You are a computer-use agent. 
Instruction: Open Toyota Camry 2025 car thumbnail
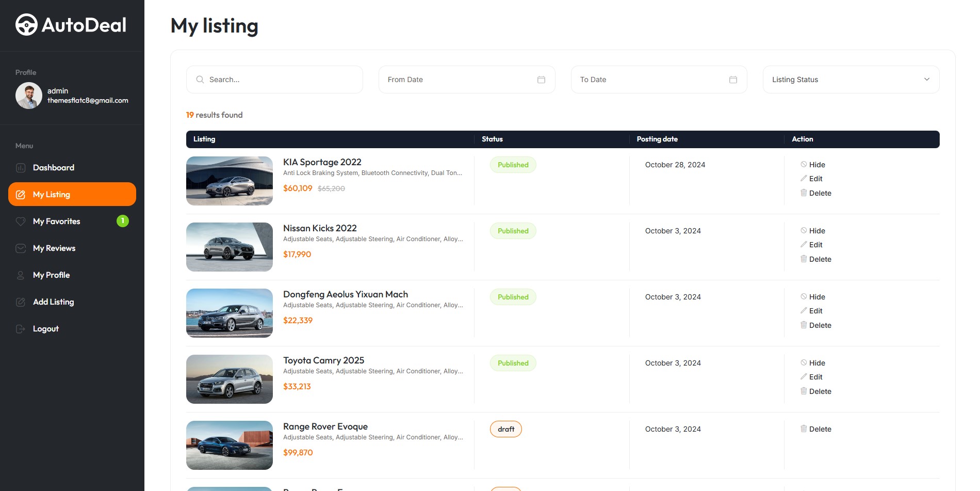(230, 379)
